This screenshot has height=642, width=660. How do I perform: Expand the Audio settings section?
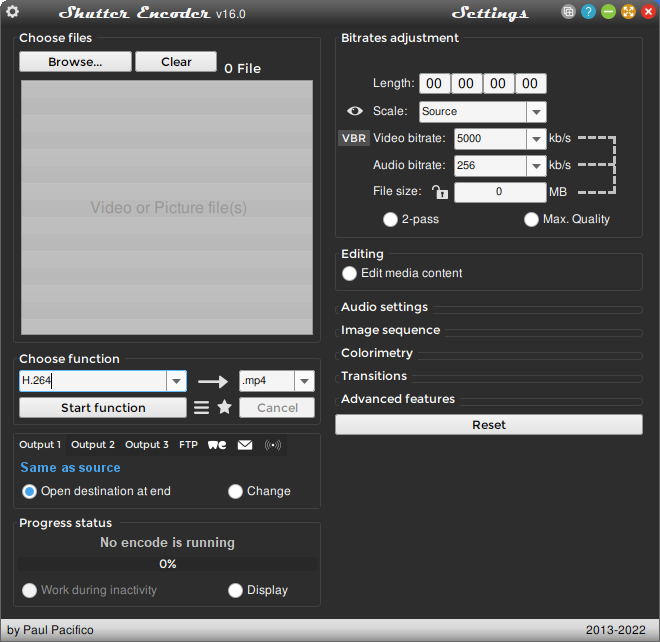click(384, 307)
